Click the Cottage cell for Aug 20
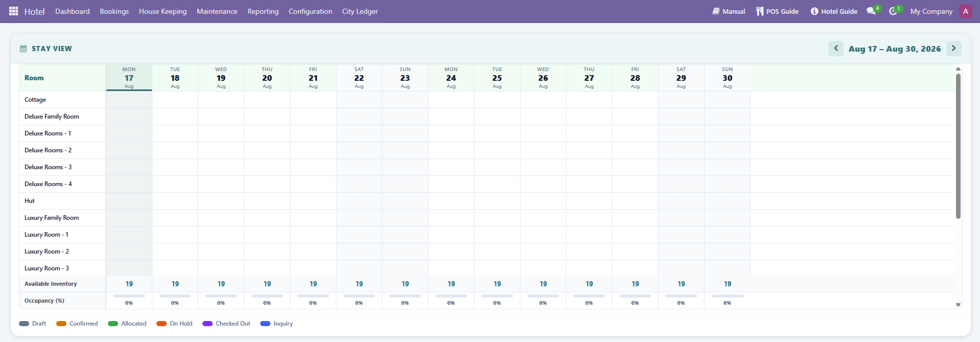This screenshot has width=980, height=342. click(267, 100)
